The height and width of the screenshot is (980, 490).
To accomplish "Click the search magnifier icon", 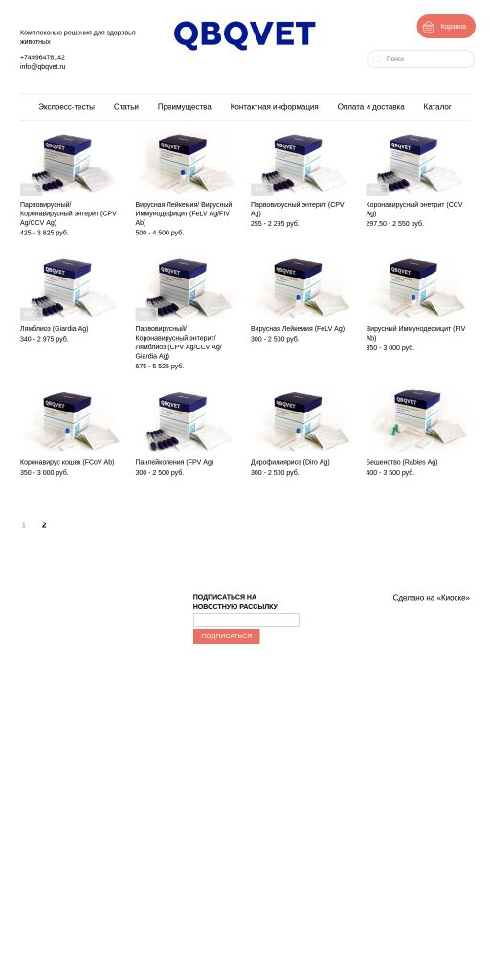I will click(377, 58).
